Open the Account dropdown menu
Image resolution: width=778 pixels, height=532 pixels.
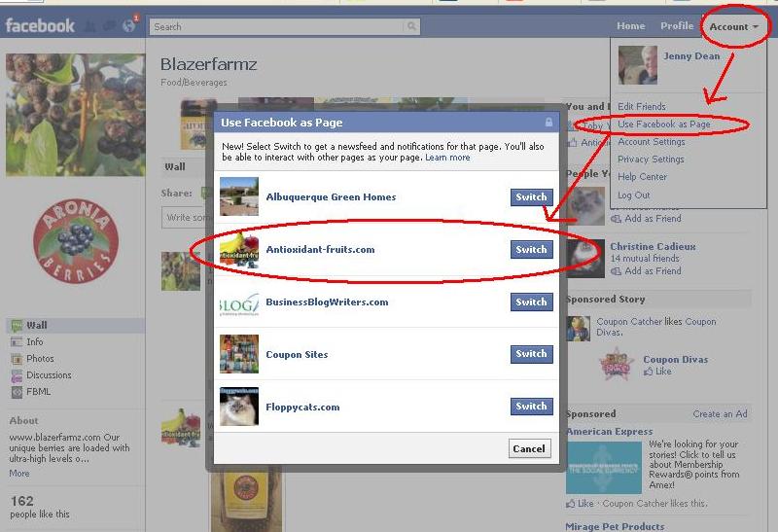coord(734,27)
